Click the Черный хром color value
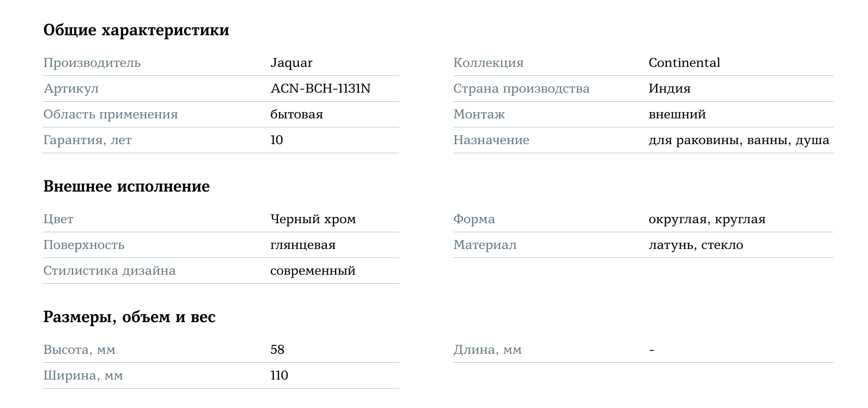868x408 pixels. (313, 219)
